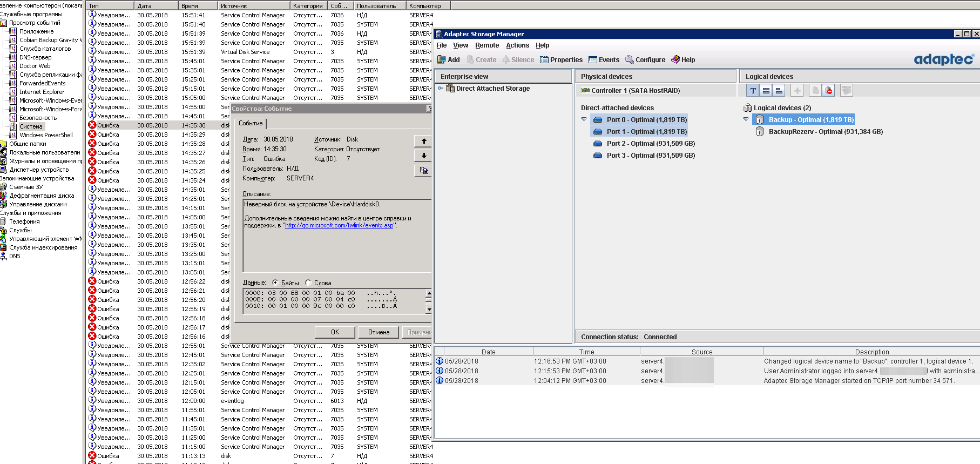This screenshot has width=980, height=464.
Task: Switch to relative size capacity view icon
Action: coord(779,91)
